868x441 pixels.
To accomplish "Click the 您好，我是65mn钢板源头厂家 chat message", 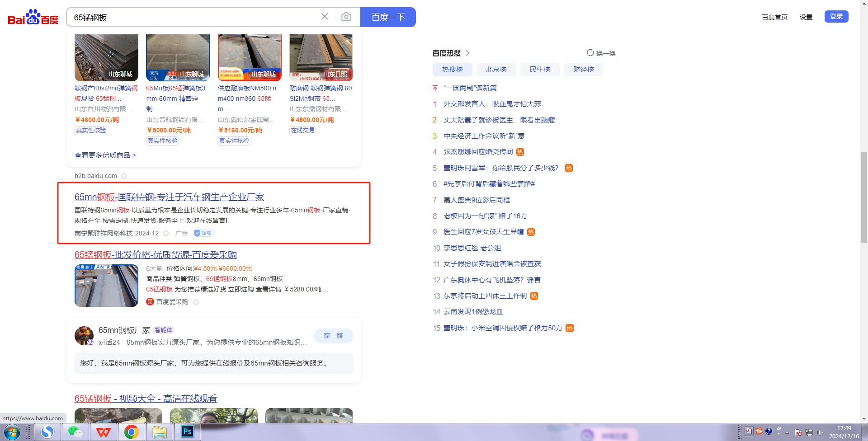I will 214,363.
